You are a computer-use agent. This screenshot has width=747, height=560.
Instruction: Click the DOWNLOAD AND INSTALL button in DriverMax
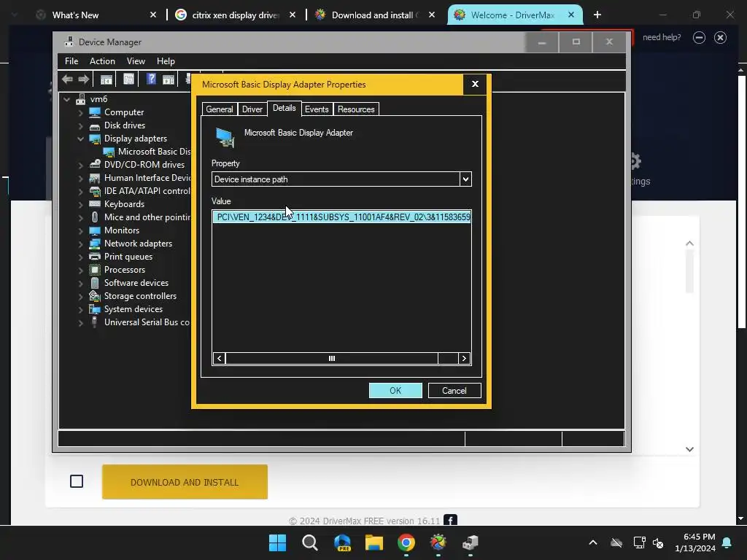(x=185, y=482)
